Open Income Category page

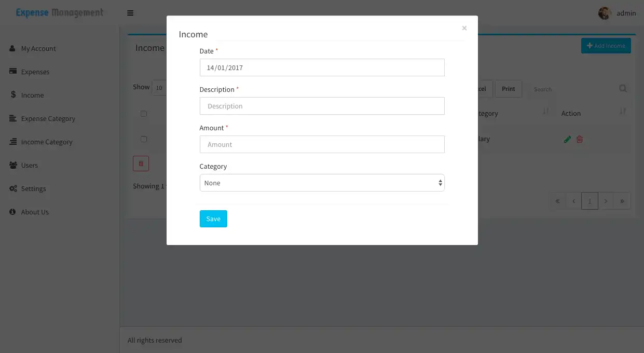pyautogui.click(x=47, y=142)
